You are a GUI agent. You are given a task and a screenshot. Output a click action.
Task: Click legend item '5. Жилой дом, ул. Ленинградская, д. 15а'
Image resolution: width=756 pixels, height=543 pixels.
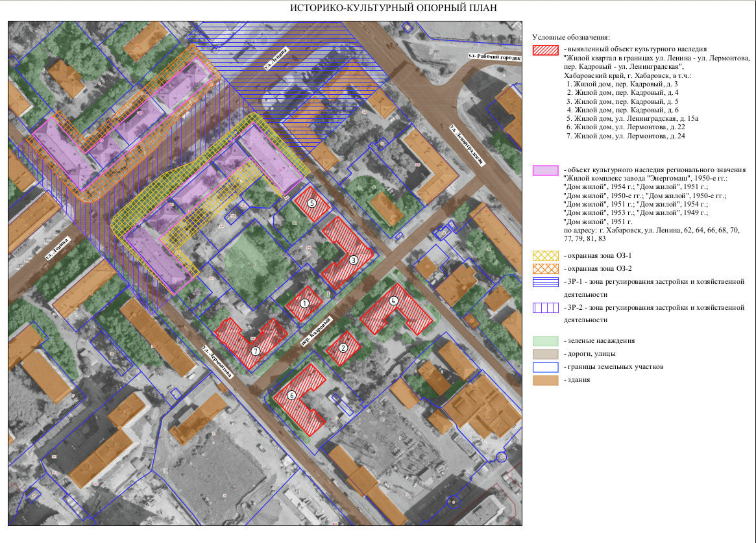633,119
